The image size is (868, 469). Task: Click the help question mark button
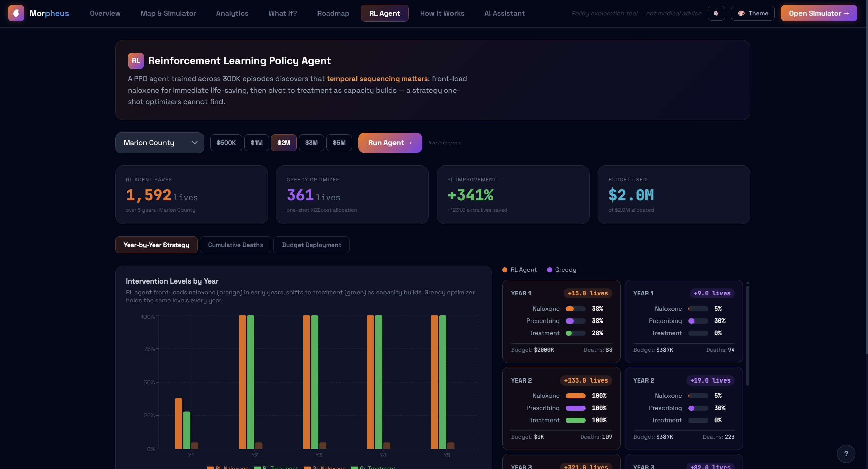[x=846, y=453]
